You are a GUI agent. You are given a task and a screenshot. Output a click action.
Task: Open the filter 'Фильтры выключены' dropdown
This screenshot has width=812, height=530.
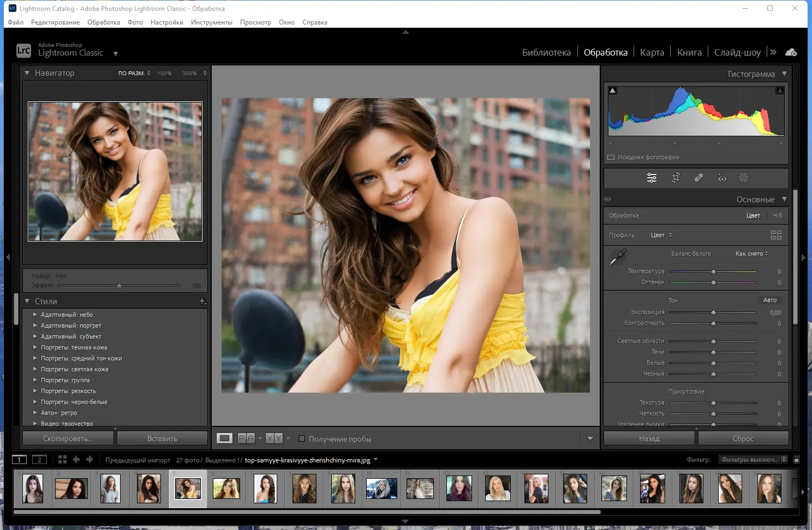(x=753, y=460)
